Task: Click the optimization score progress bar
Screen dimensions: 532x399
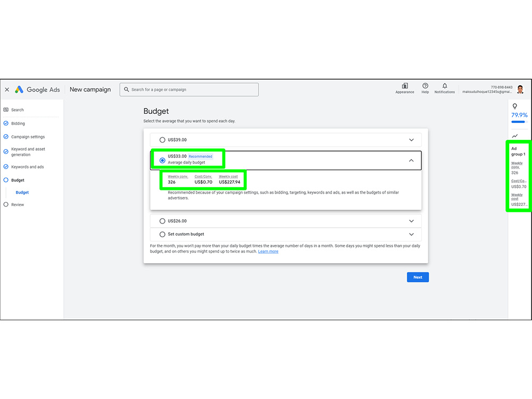Action: coord(519,122)
